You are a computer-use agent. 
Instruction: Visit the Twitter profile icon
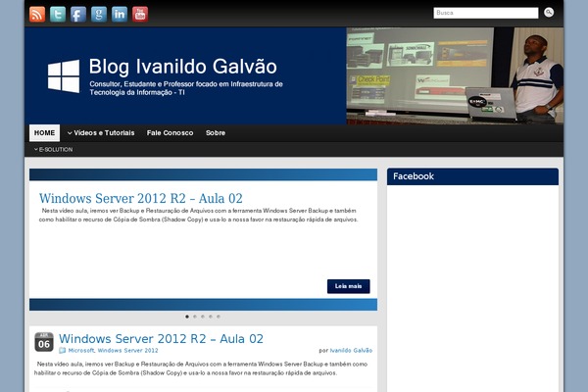point(58,15)
